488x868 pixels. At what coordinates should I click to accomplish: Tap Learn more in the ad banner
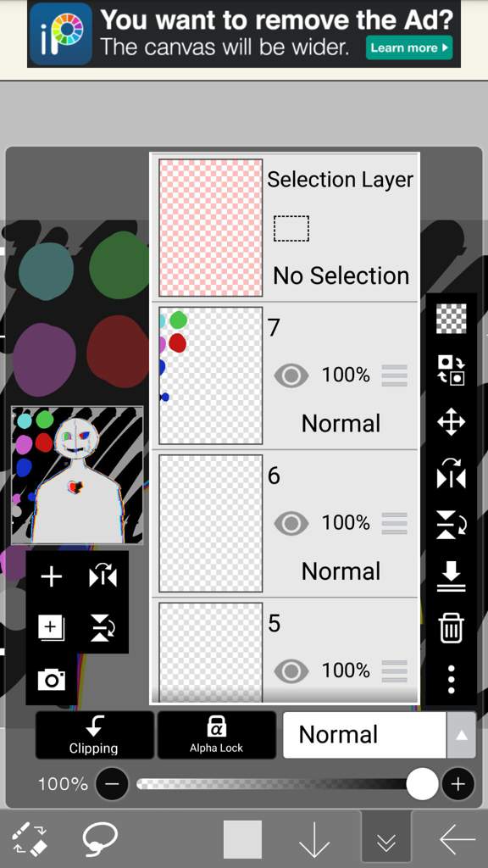click(409, 47)
